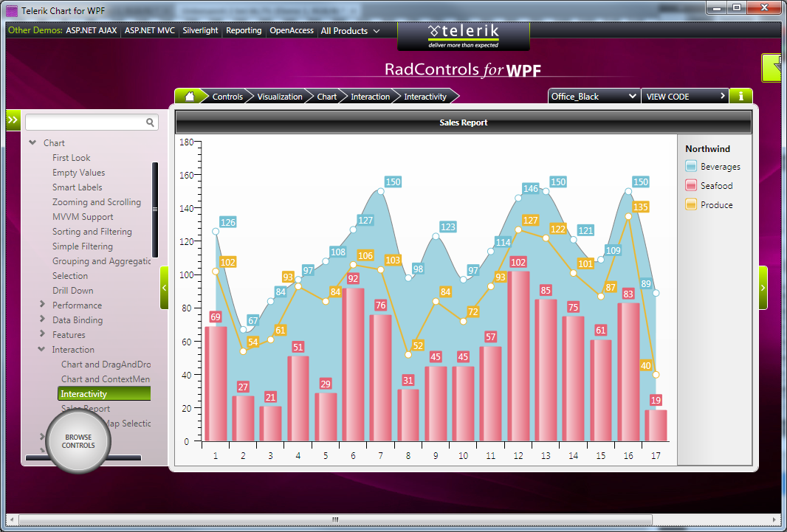
Task: Click the window maximize button
Action: click(x=736, y=7)
